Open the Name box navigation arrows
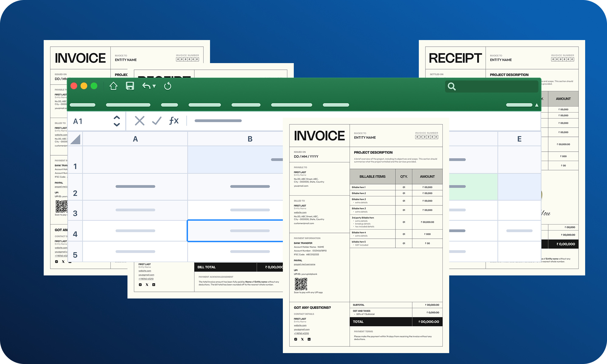This screenshot has width=607, height=364. click(116, 121)
